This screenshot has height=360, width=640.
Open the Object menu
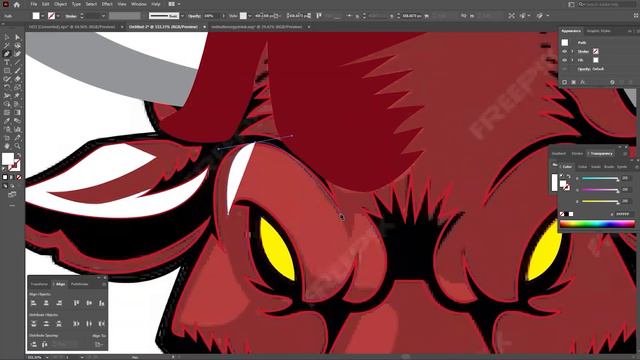[60, 4]
